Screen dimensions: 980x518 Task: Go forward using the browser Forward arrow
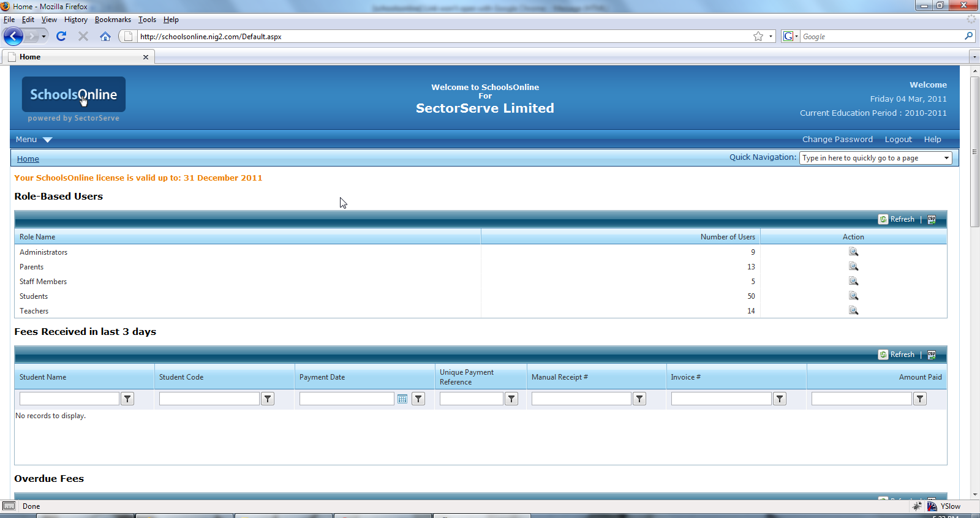31,36
